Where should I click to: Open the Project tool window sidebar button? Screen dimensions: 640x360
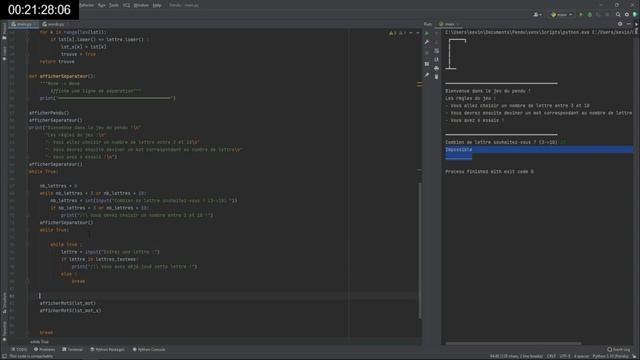(4, 31)
